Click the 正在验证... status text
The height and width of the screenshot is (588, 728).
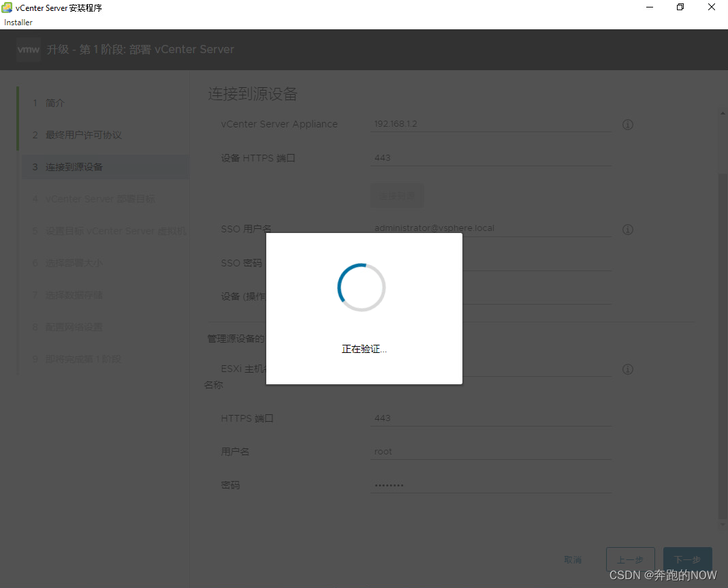pos(364,350)
